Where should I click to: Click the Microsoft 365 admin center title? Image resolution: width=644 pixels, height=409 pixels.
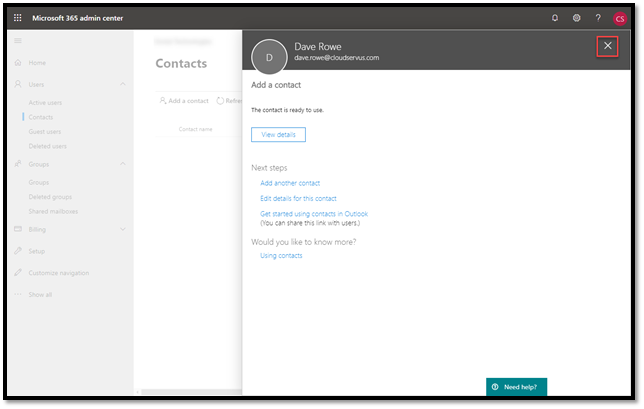point(78,18)
